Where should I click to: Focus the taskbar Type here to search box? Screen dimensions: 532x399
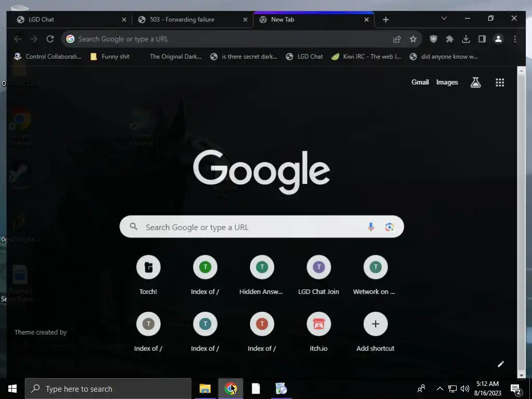tap(108, 389)
